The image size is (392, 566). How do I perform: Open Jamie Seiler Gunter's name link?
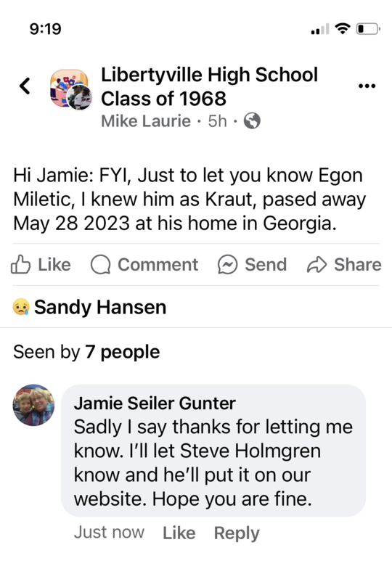[x=155, y=403]
